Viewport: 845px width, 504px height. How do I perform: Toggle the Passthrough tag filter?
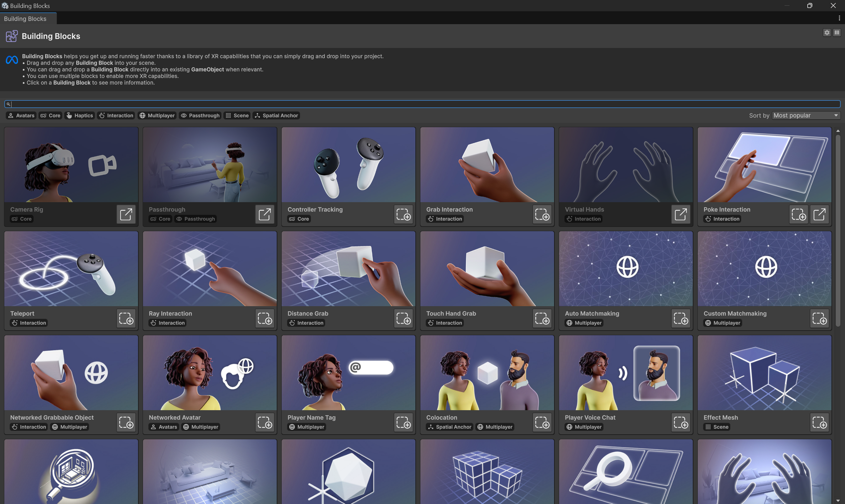click(200, 116)
